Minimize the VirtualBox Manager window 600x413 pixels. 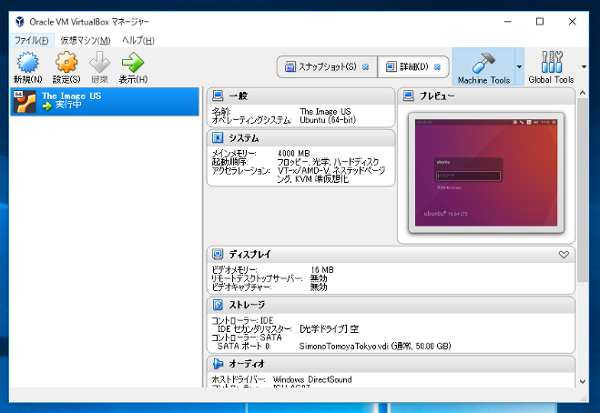click(x=508, y=21)
